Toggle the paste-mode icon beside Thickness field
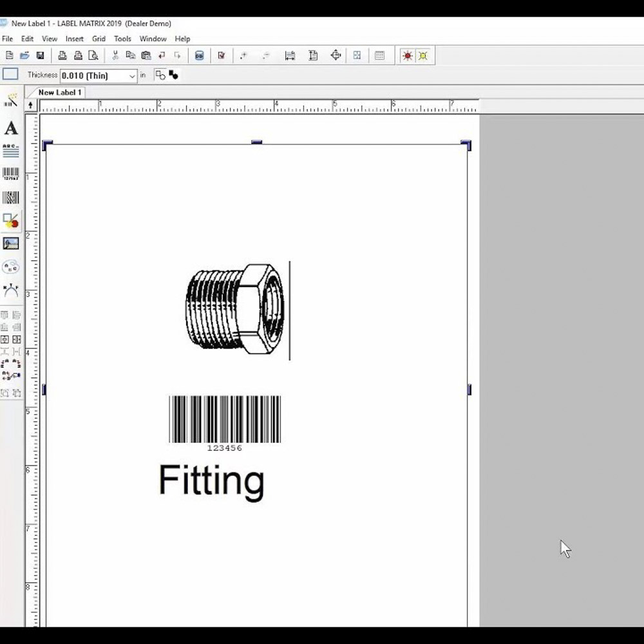Image resolution: width=644 pixels, height=644 pixels. (x=160, y=75)
